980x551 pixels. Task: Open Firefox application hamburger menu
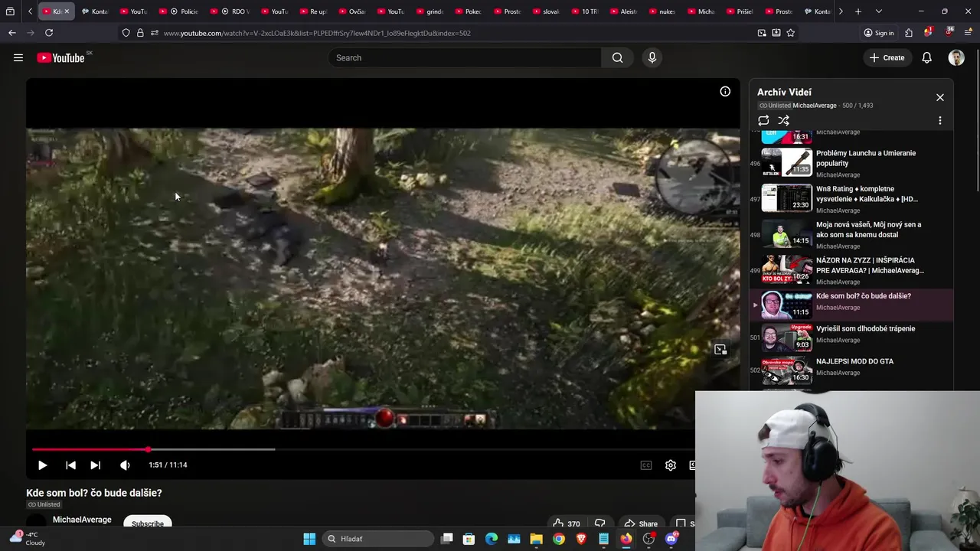(969, 33)
